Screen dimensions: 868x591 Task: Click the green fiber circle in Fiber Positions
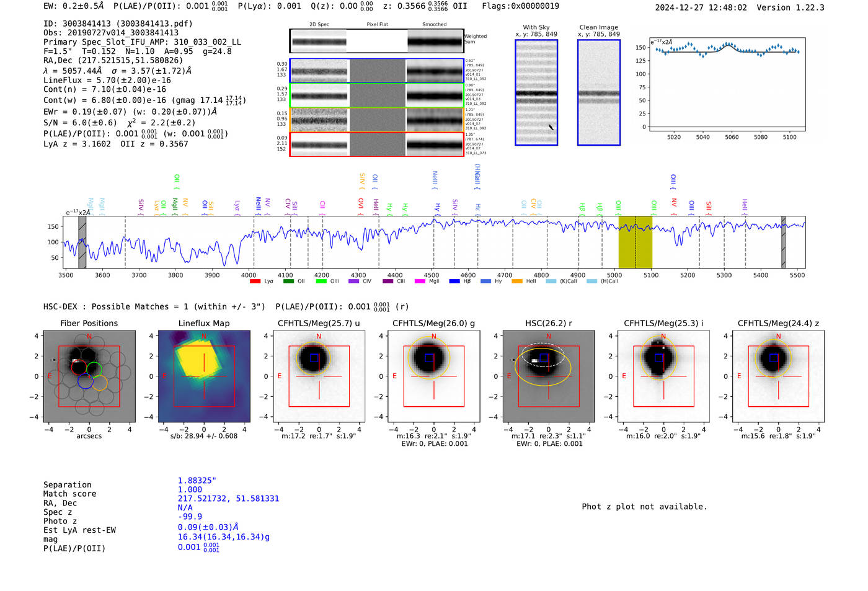94,370
